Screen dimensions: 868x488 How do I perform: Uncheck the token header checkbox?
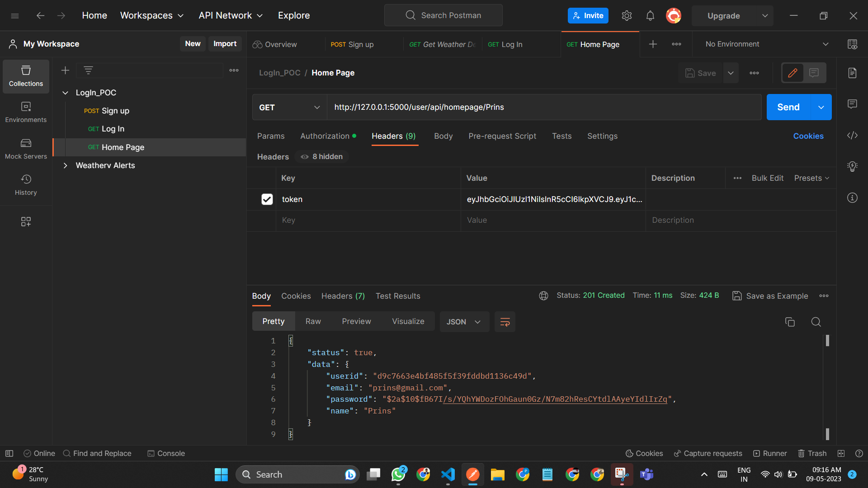267,199
